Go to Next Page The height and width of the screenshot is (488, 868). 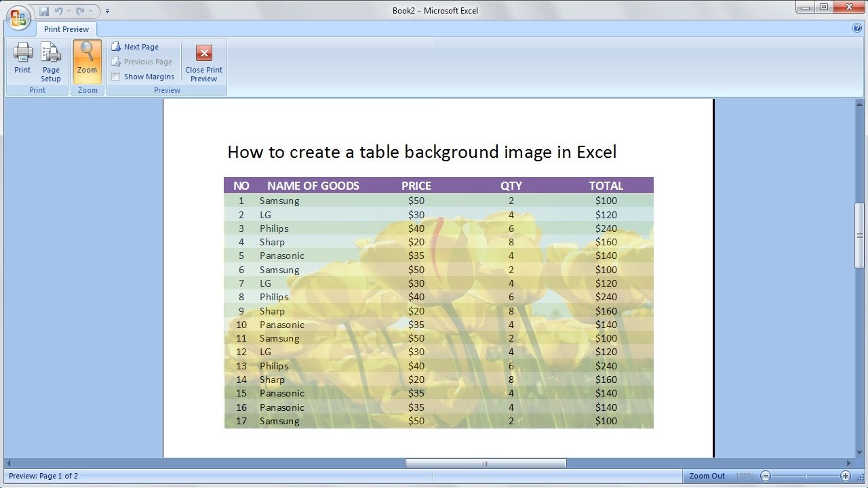click(x=135, y=47)
